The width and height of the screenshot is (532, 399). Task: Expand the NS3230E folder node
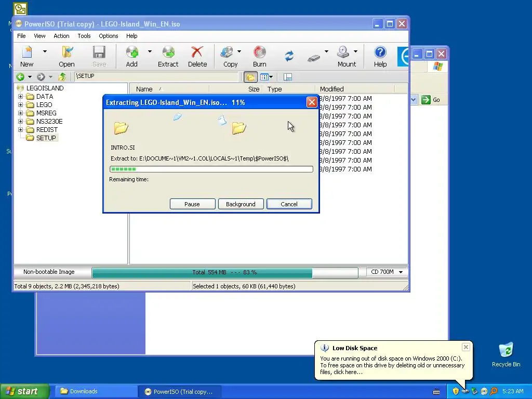[20, 122]
